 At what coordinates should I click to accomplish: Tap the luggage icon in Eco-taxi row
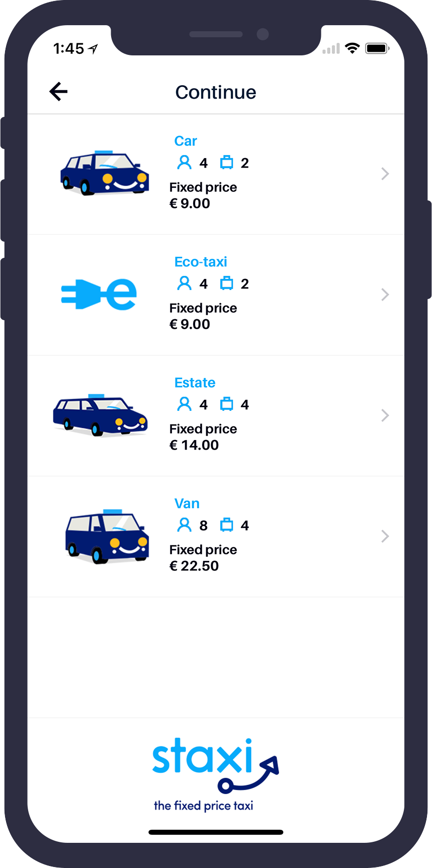(x=227, y=283)
